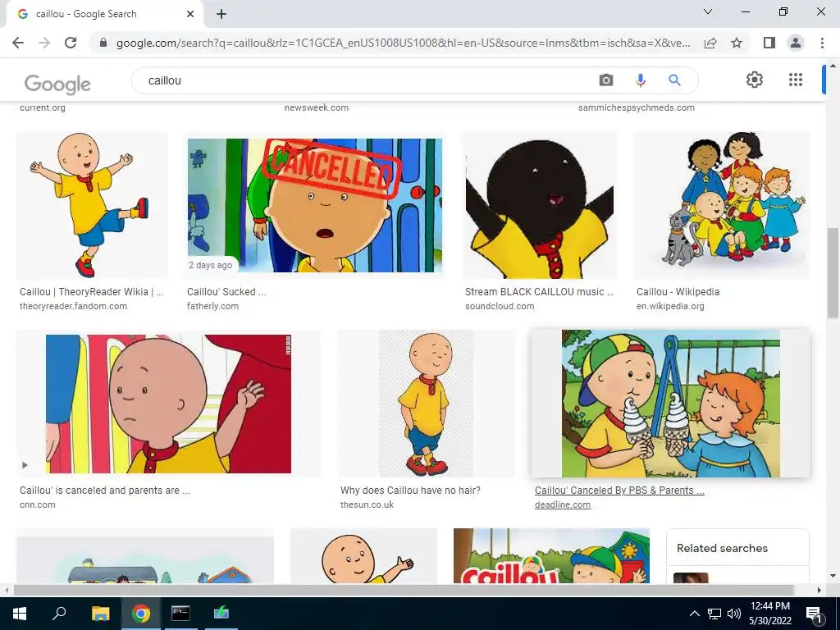
Task: Open the taskbar clock 12:44 PM
Action: pos(769,614)
